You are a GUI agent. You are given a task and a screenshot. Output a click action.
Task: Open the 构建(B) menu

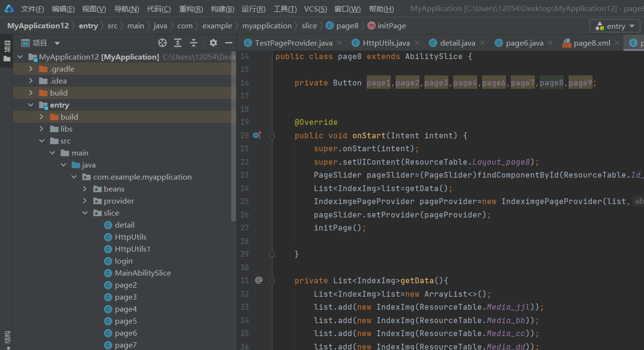point(223,9)
